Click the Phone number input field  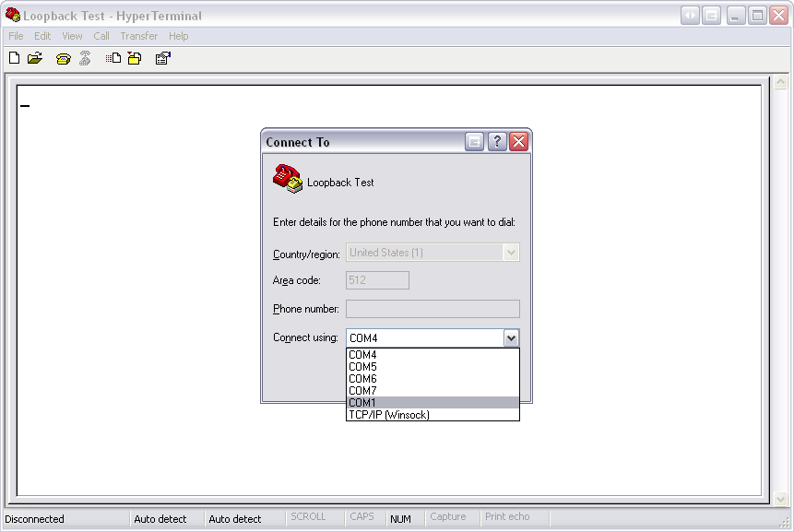432,309
